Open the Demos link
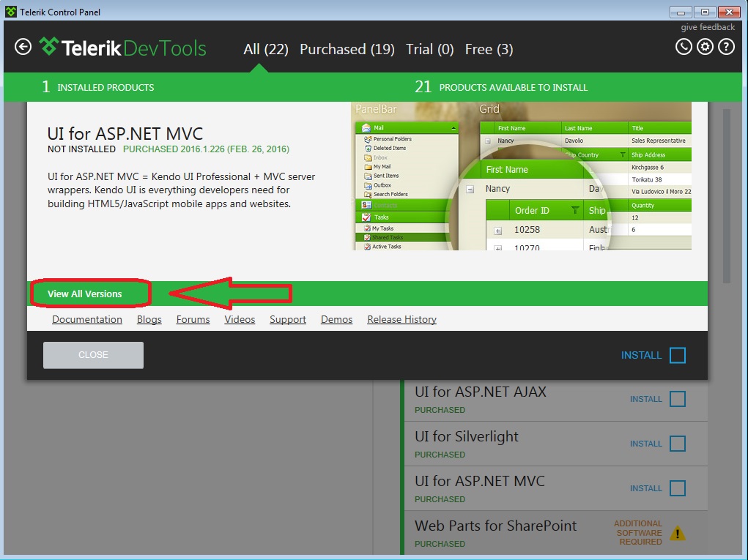The height and width of the screenshot is (560, 748). [336, 319]
